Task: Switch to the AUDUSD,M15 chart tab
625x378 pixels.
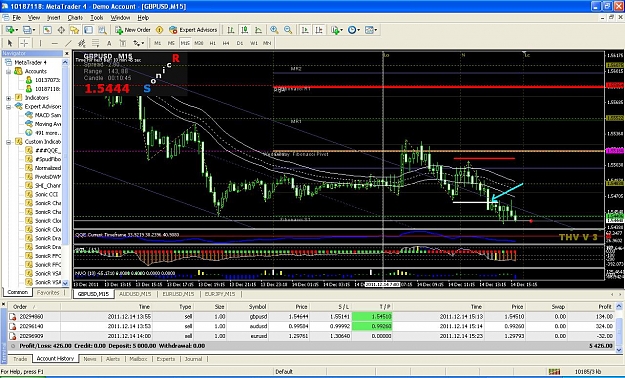Action: pos(135,294)
